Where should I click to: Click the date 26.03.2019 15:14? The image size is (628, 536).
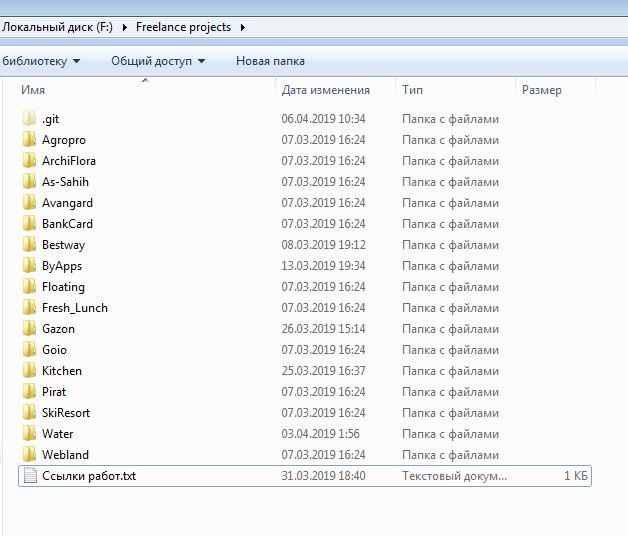coord(324,328)
